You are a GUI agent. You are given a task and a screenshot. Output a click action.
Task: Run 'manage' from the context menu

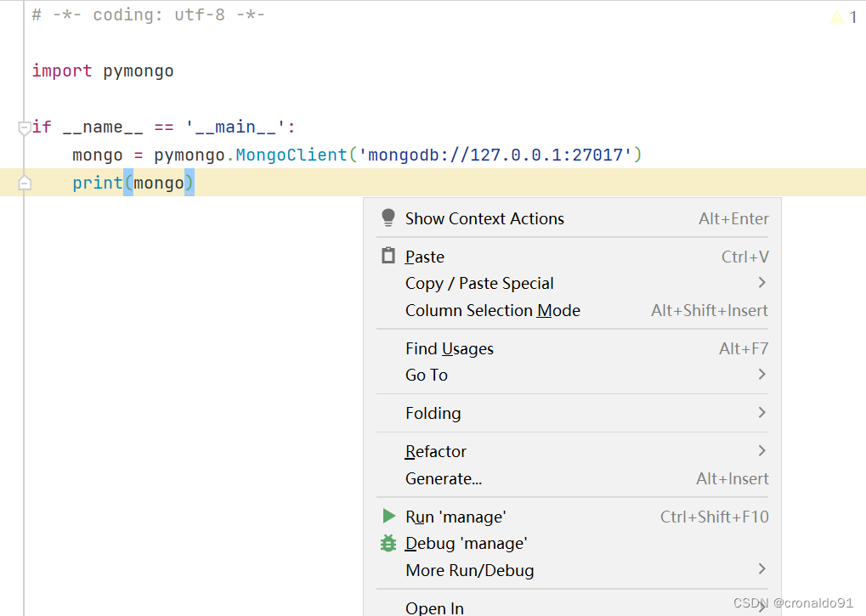572,517
